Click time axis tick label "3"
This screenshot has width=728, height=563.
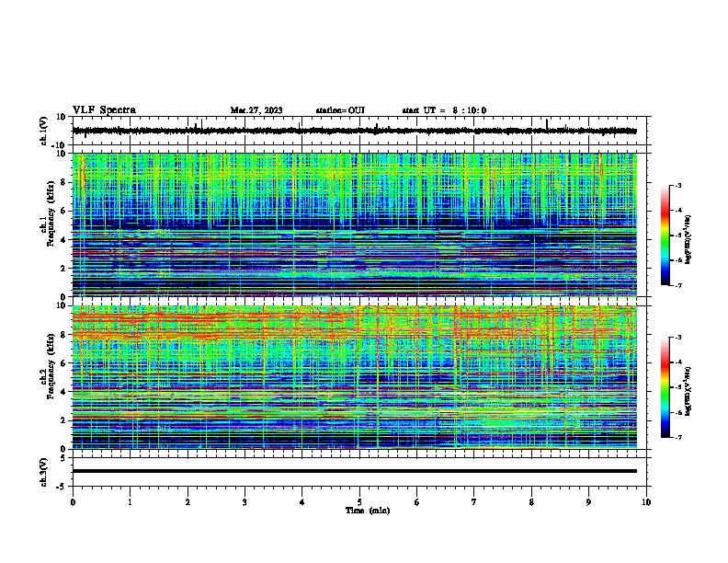tap(245, 502)
